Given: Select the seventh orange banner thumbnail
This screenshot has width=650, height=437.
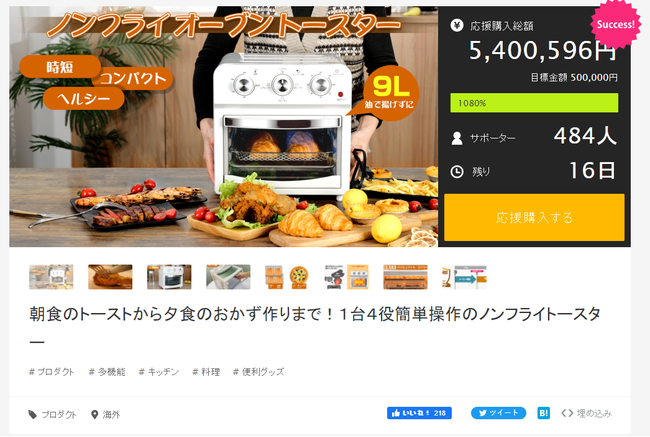Looking at the screenshot, I should point(405,277).
